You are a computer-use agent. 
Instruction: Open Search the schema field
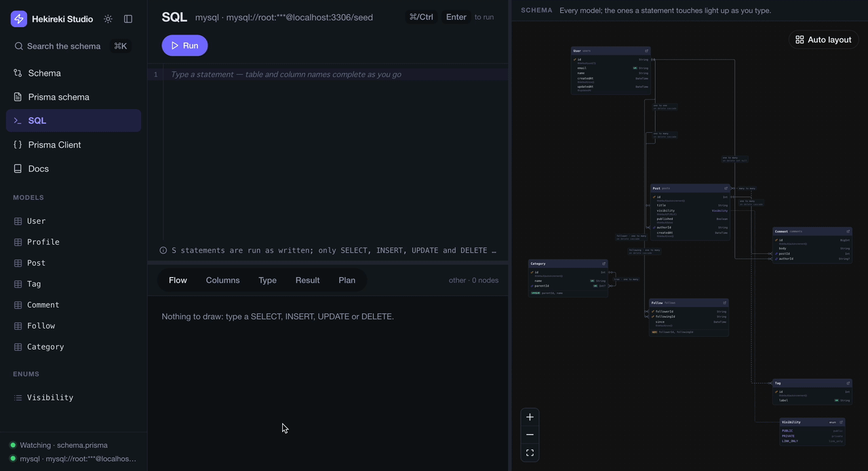pos(73,46)
